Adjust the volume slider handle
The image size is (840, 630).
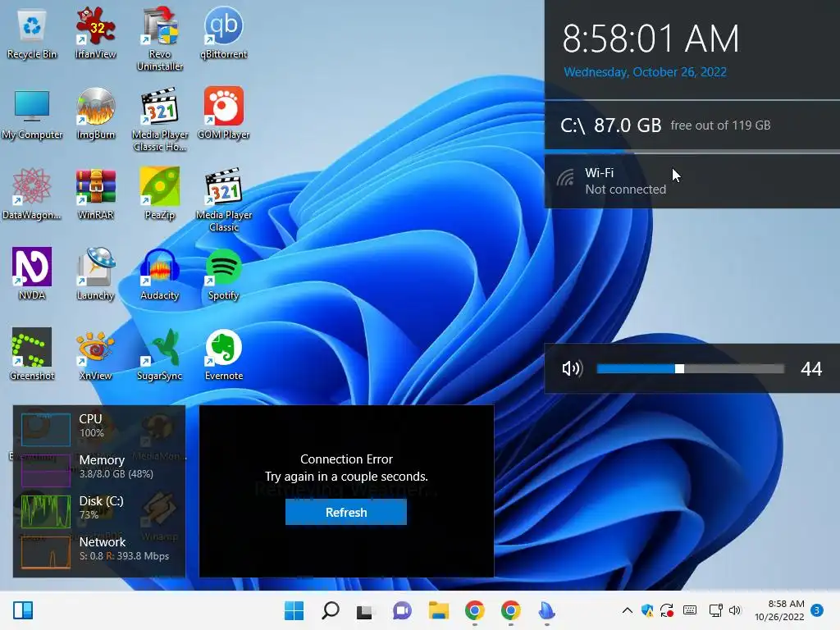click(679, 368)
